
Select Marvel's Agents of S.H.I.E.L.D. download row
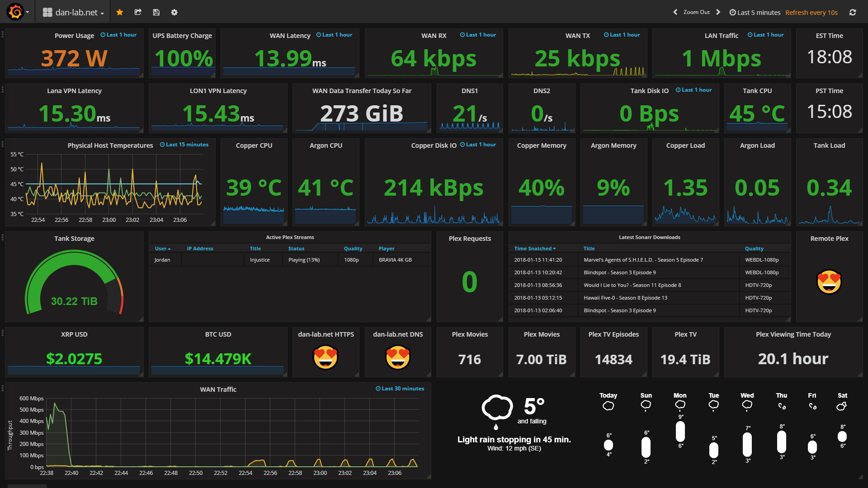click(650, 260)
